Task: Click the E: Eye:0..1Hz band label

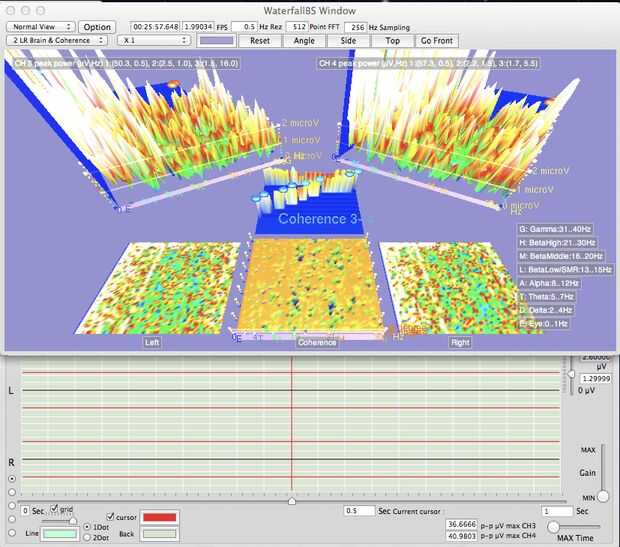Action: [543, 324]
